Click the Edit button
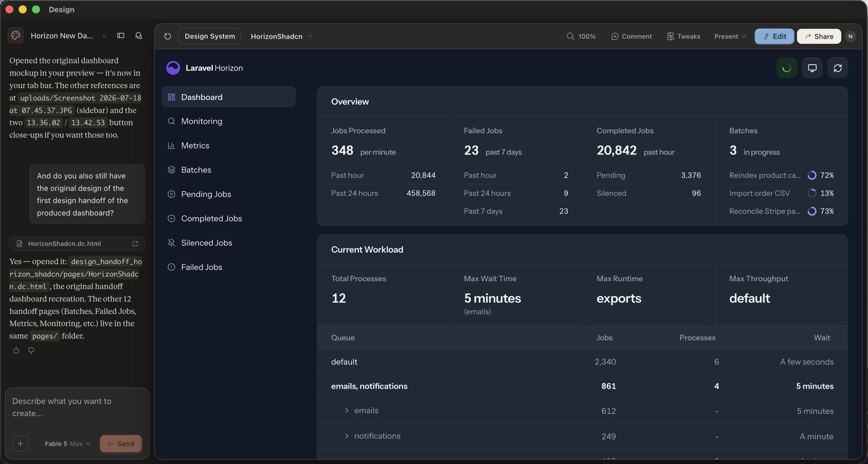The image size is (868, 464). 774,36
